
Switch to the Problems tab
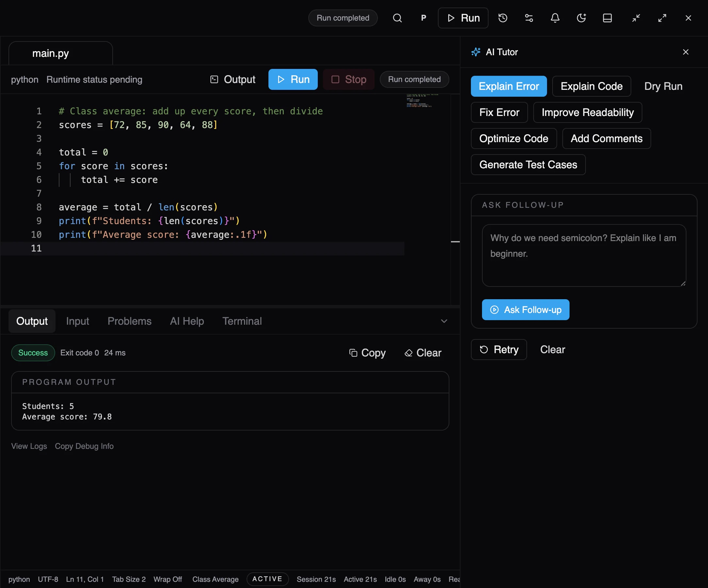click(129, 321)
